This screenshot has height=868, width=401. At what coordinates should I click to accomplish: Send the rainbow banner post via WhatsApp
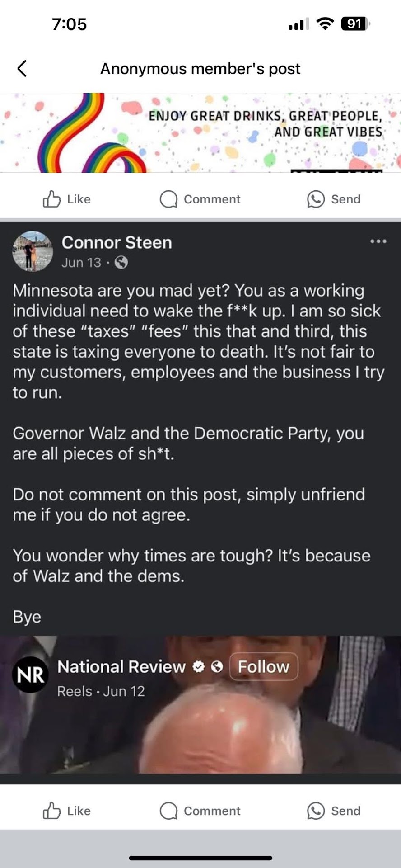[334, 199]
